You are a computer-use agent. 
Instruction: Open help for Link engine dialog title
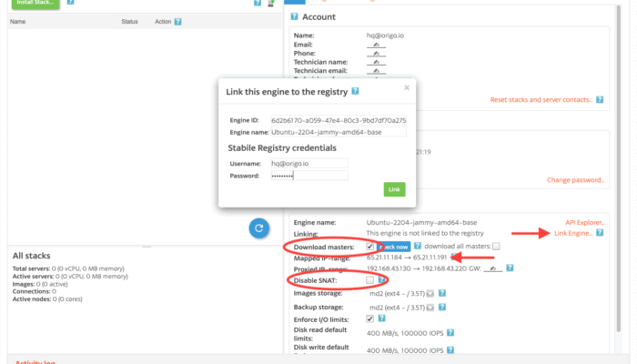coord(355,91)
